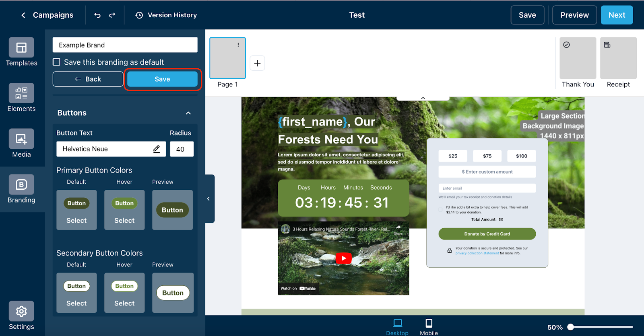
Task: Click the Preview button
Action: pos(574,15)
